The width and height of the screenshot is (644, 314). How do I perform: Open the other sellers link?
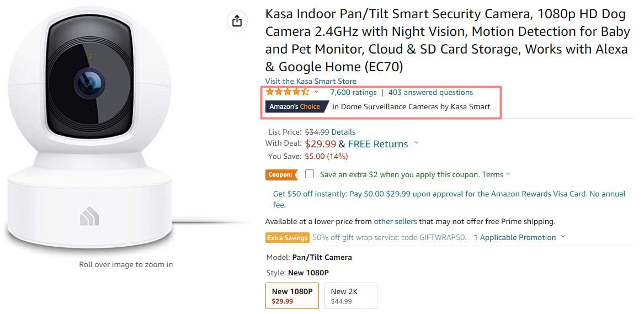pos(395,221)
